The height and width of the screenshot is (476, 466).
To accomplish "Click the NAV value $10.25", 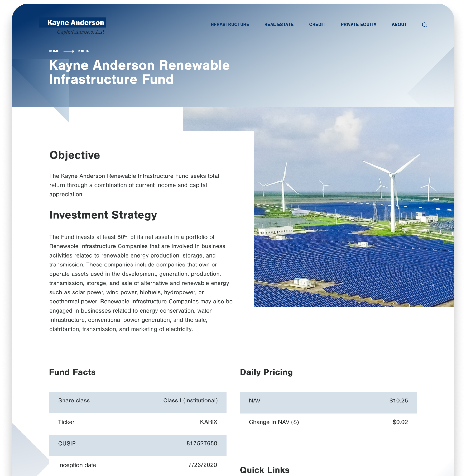I will 398,401.
